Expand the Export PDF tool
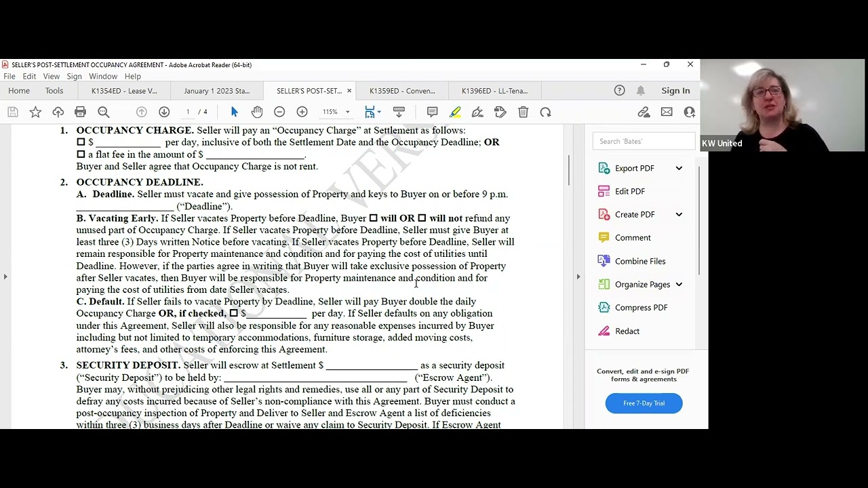Screen dimensions: 868x488 [x=679, y=168]
